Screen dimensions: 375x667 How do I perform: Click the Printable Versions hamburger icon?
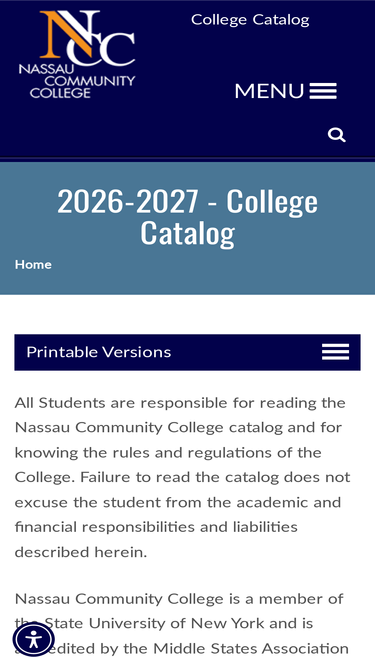point(335,352)
